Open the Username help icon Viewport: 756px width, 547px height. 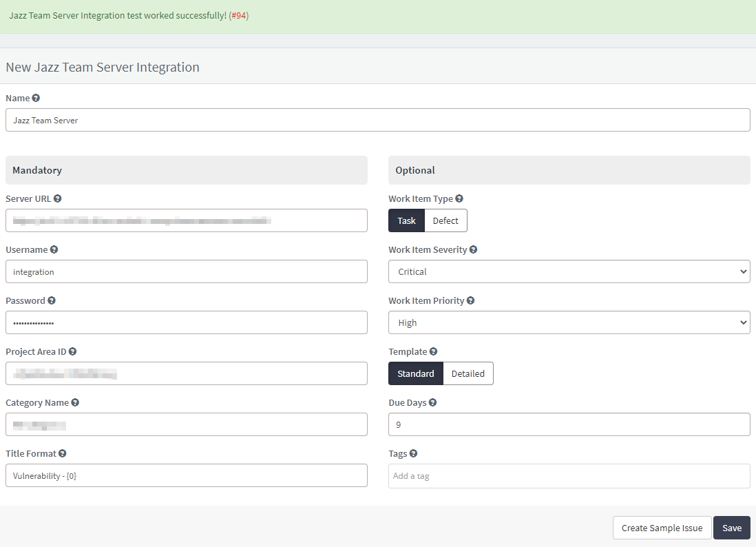tap(54, 249)
